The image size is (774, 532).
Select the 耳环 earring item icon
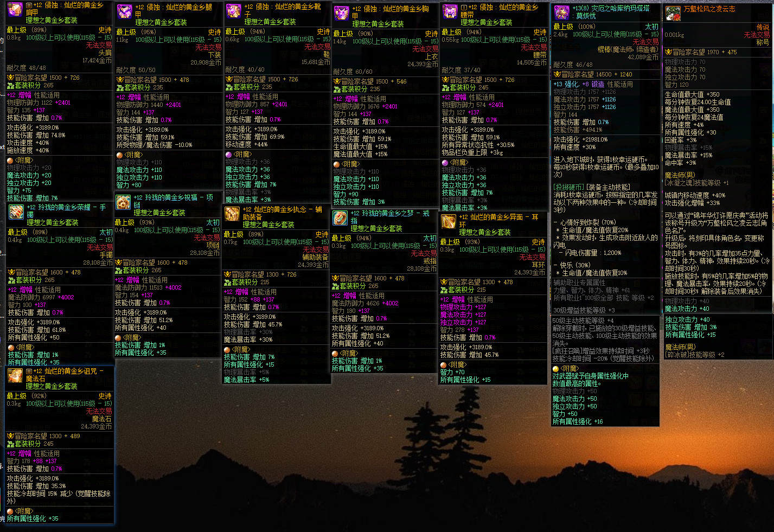449,222
